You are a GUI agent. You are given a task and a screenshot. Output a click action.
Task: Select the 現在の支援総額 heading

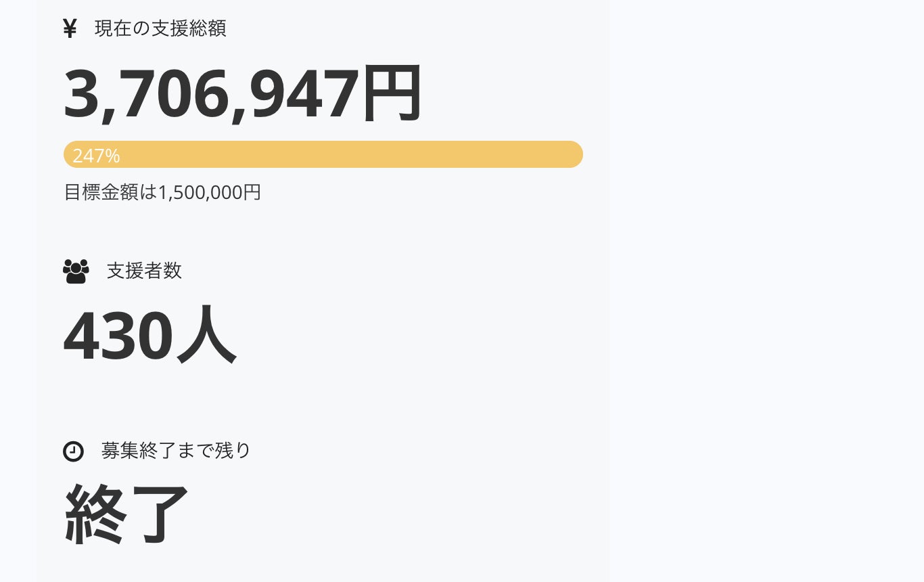[160, 28]
